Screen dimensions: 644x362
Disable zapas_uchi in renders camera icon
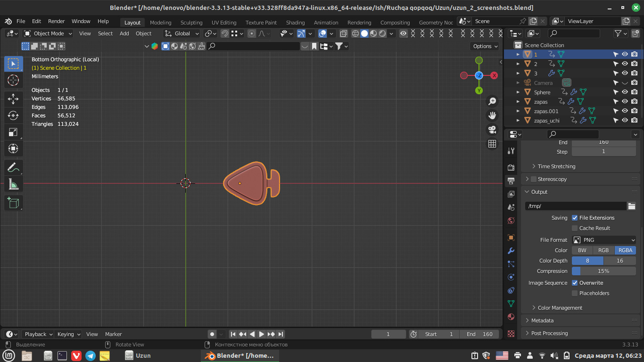click(635, 120)
